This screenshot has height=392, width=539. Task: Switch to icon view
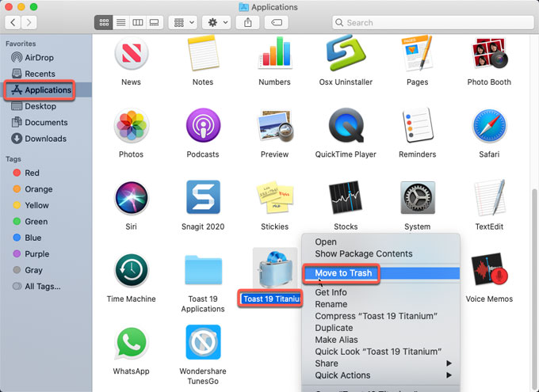[104, 23]
